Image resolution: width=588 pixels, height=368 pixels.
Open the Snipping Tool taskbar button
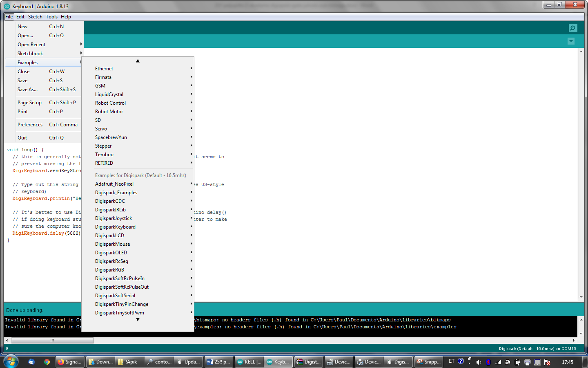(x=428, y=362)
